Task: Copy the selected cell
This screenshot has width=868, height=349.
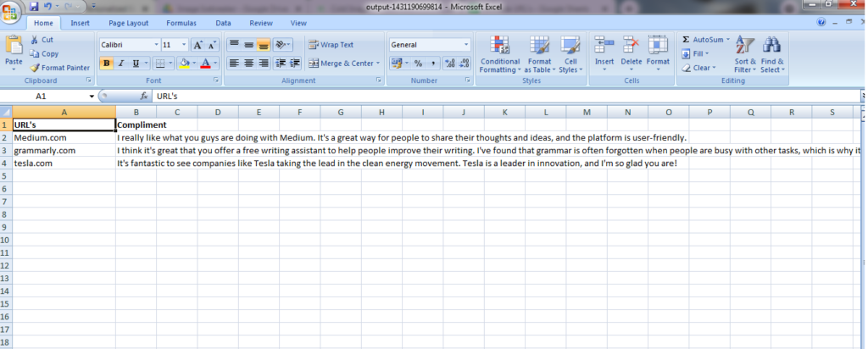Action: [x=44, y=53]
